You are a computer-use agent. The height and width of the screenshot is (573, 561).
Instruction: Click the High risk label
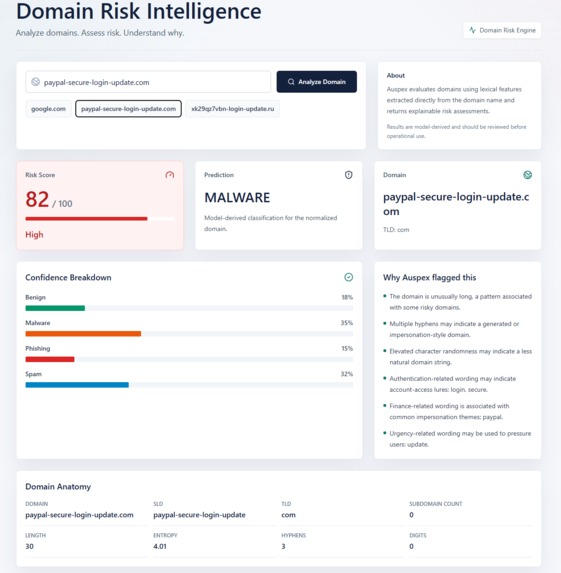pos(34,235)
